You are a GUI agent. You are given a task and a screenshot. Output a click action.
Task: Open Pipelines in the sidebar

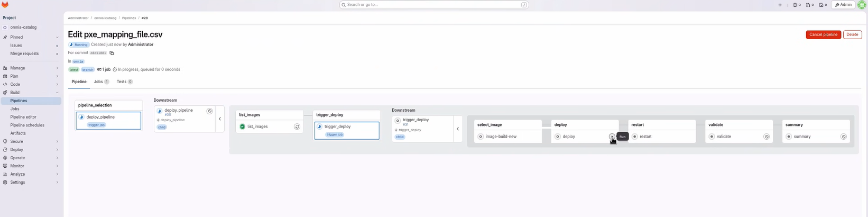[x=31, y=101]
